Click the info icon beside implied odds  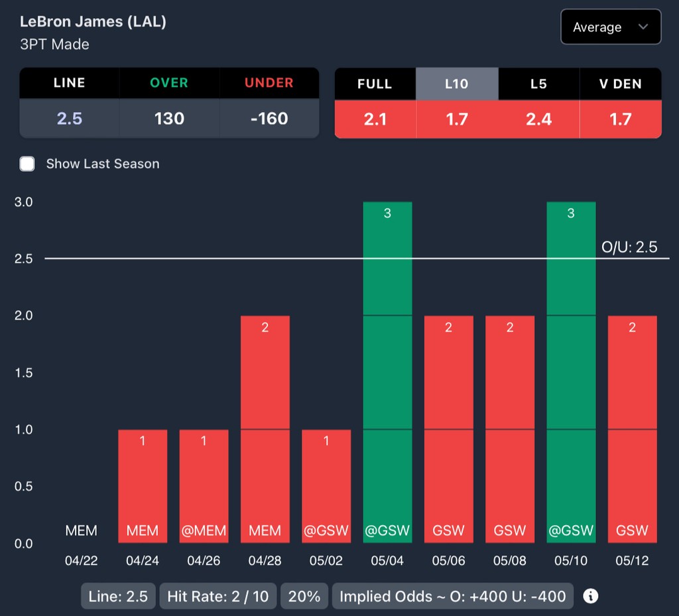[591, 596]
